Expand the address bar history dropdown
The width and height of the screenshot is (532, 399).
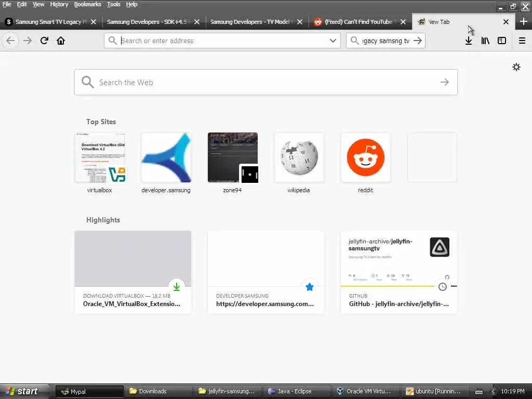coord(333,41)
